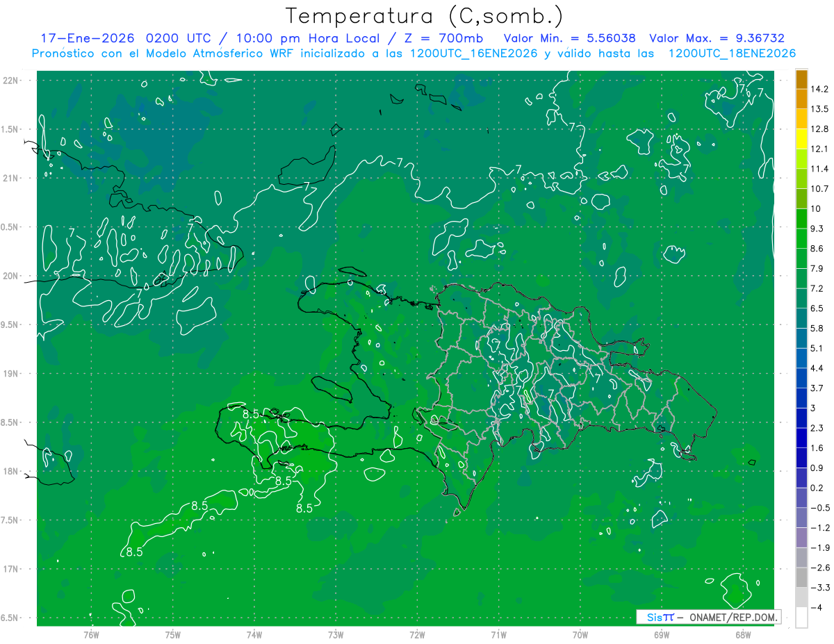Click colorbar value 10.7
The width and height of the screenshot is (834, 644).
820,189
